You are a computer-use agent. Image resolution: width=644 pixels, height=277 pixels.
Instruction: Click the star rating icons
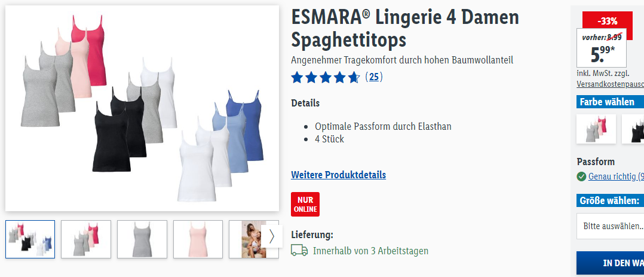[325, 77]
